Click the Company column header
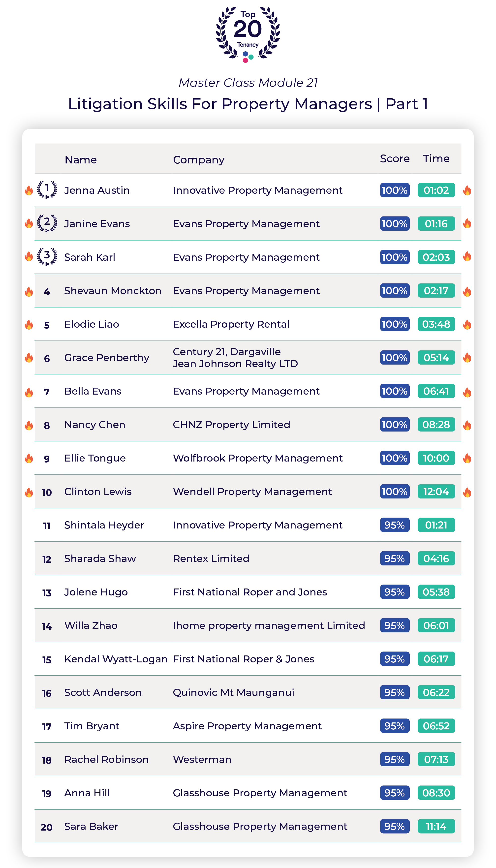496x868 pixels. point(199,160)
